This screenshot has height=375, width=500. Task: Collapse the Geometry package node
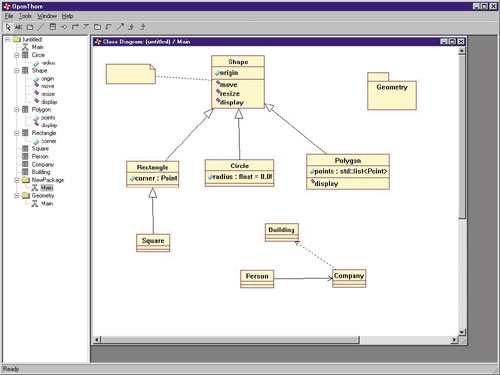click(17, 196)
